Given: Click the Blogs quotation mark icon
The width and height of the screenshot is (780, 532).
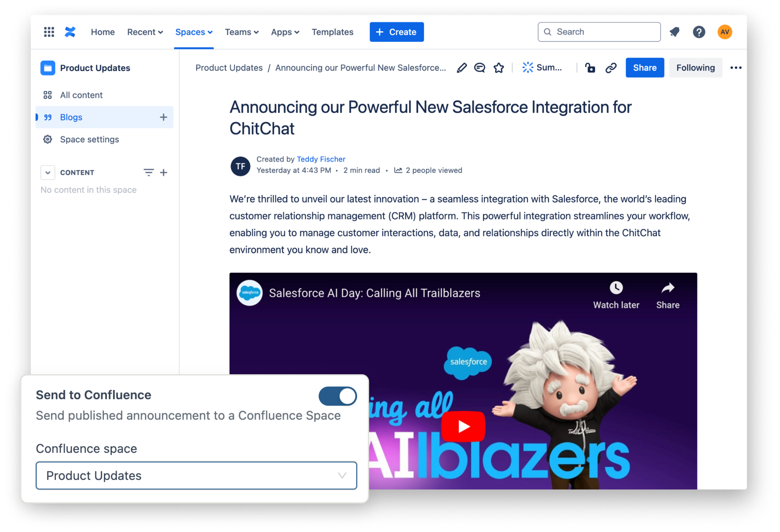Looking at the screenshot, I should 48,117.
